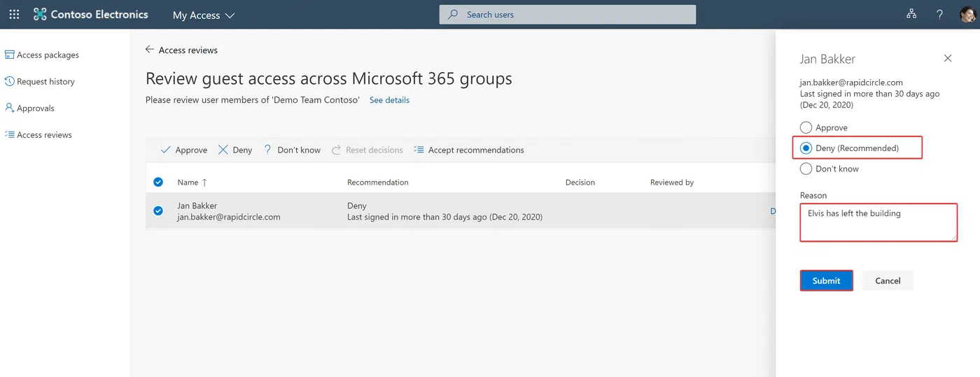This screenshot has height=377, width=980.
Task: Click the Submit button
Action: (x=826, y=280)
